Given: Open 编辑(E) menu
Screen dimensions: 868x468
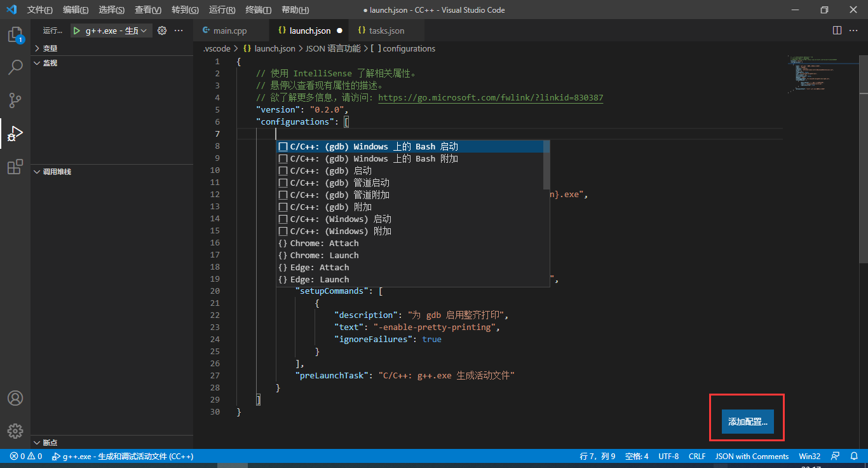Looking at the screenshot, I should (x=76, y=10).
